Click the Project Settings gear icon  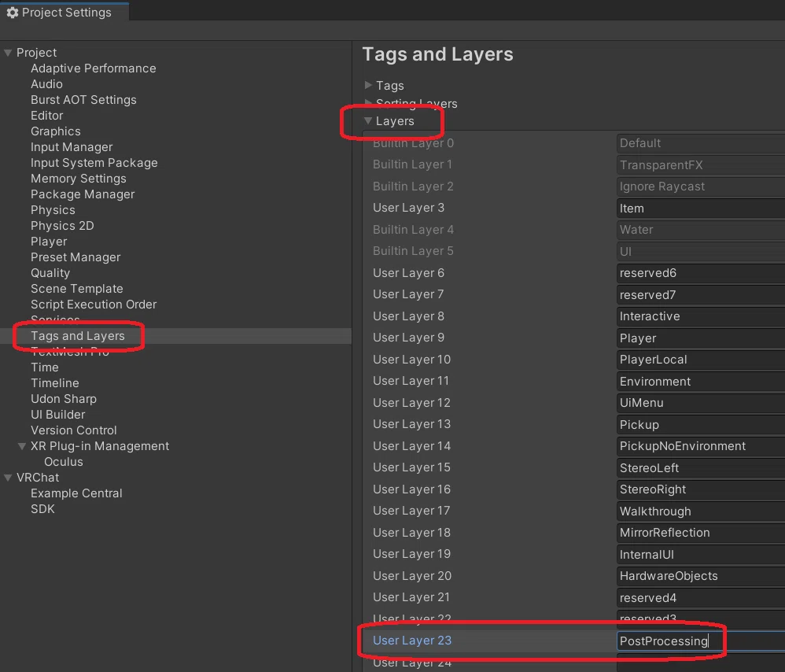(12, 13)
